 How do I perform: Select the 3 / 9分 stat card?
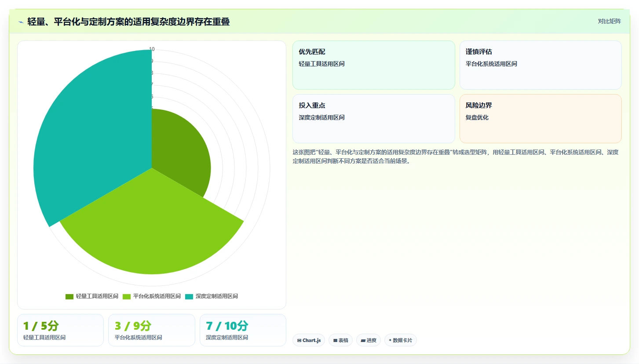click(x=152, y=330)
